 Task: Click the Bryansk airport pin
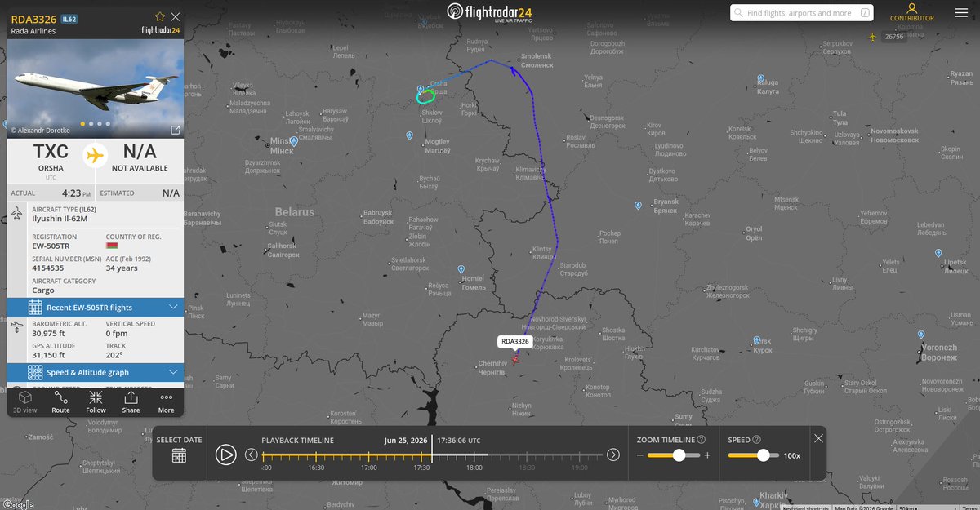click(x=638, y=206)
